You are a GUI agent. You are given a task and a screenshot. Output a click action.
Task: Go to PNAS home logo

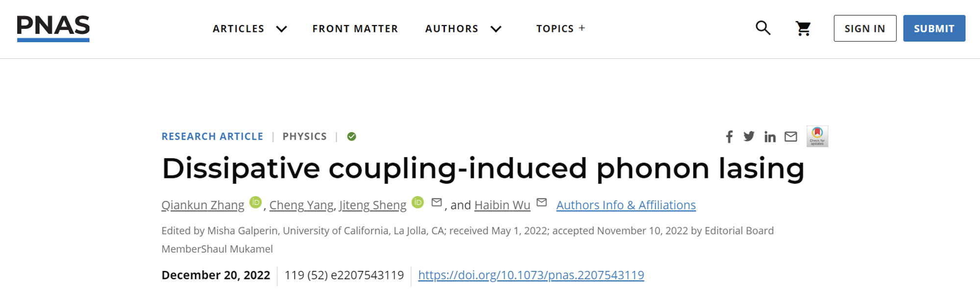[x=53, y=27]
